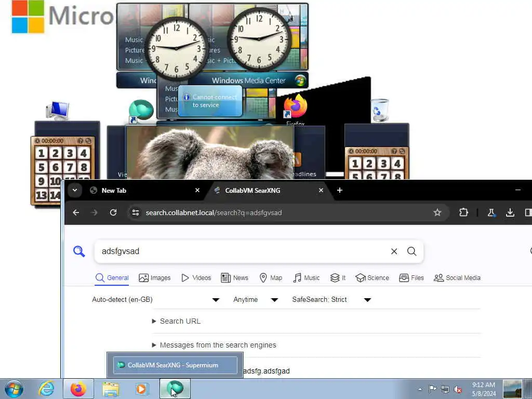Open the Extensions puzzle icon
The height and width of the screenshot is (399, 532).
(x=463, y=212)
